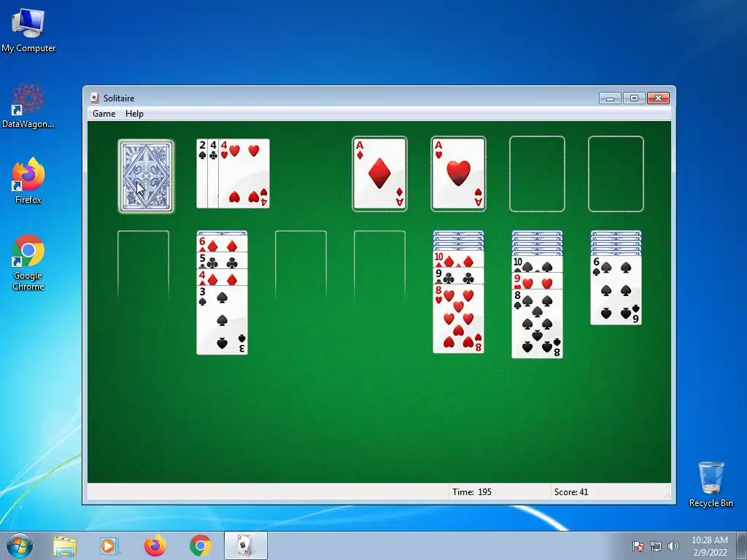Select the 6 of diamonds tableau card
The width and height of the screenshot is (747, 560).
coord(222,244)
